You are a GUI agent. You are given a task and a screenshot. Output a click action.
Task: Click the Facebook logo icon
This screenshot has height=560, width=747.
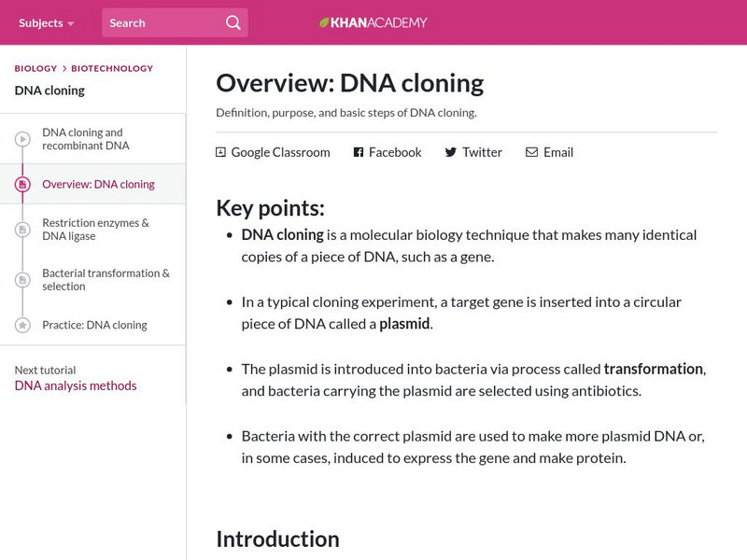click(x=359, y=152)
